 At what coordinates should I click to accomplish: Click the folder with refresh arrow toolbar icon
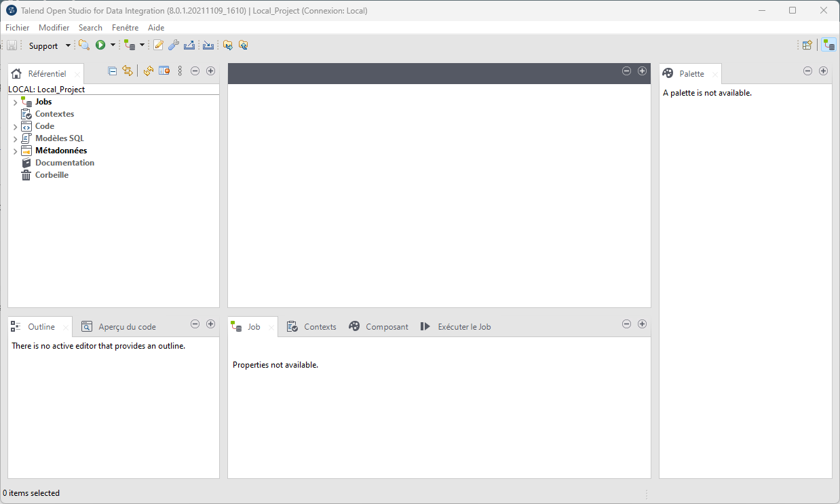pos(243,45)
